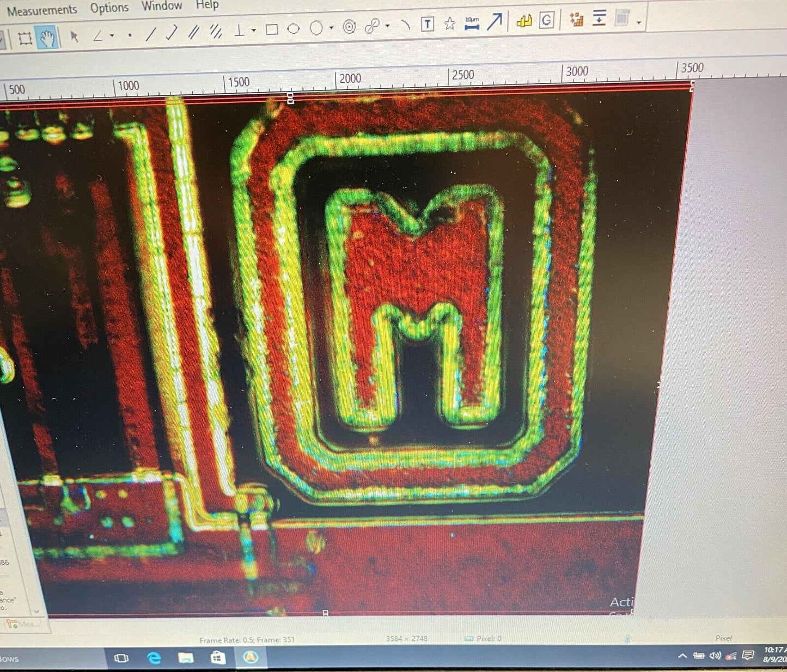This screenshot has height=672, width=787.
Task: Launch Microsoft Edge from the taskbar
Action: tap(154, 658)
